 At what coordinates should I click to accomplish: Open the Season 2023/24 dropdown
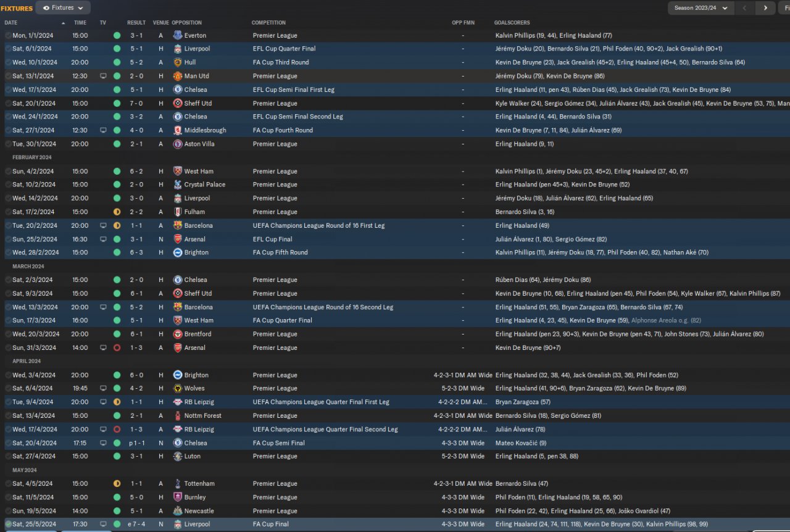pyautogui.click(x=701, y=8)
